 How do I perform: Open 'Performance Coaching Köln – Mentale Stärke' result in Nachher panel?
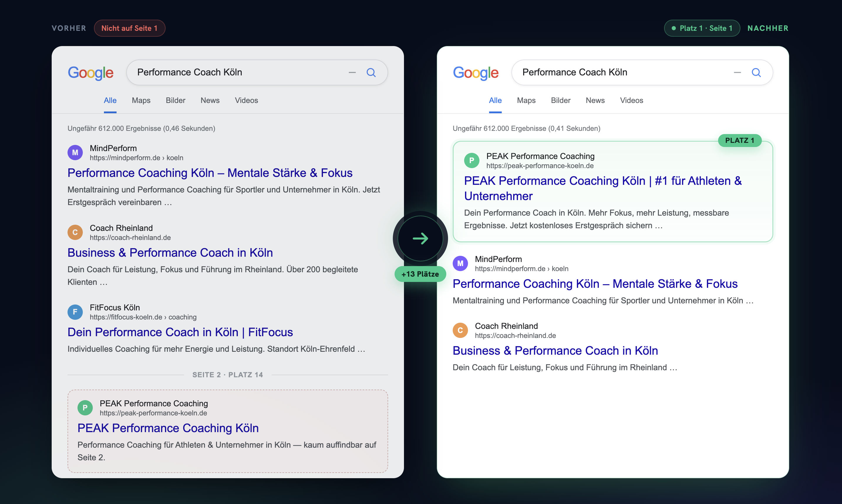[x=595, y=284]
